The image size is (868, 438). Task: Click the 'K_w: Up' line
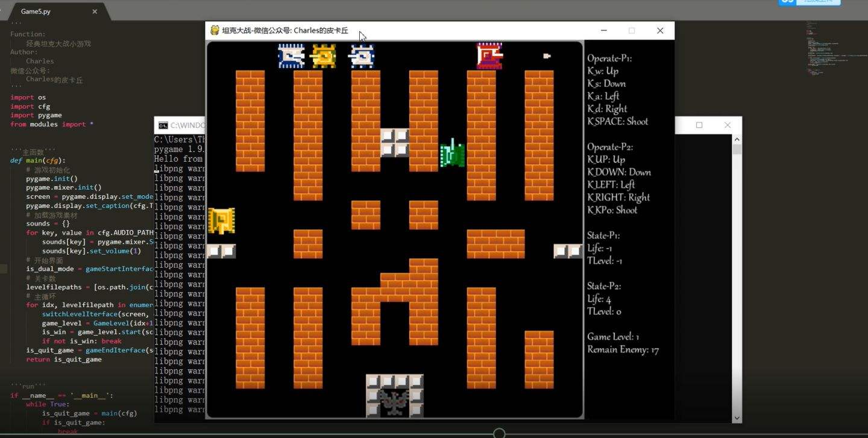tap(603, 71)
